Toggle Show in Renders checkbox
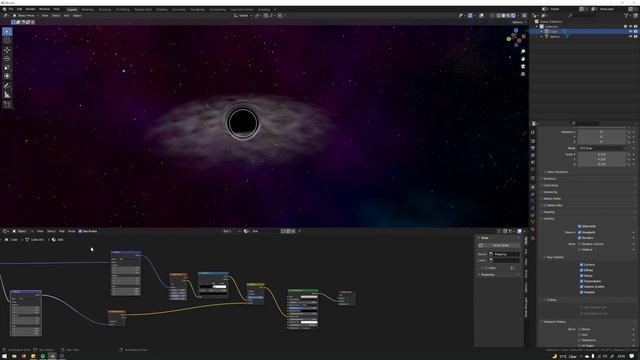640x360 pixels. [x=580, y=238]
